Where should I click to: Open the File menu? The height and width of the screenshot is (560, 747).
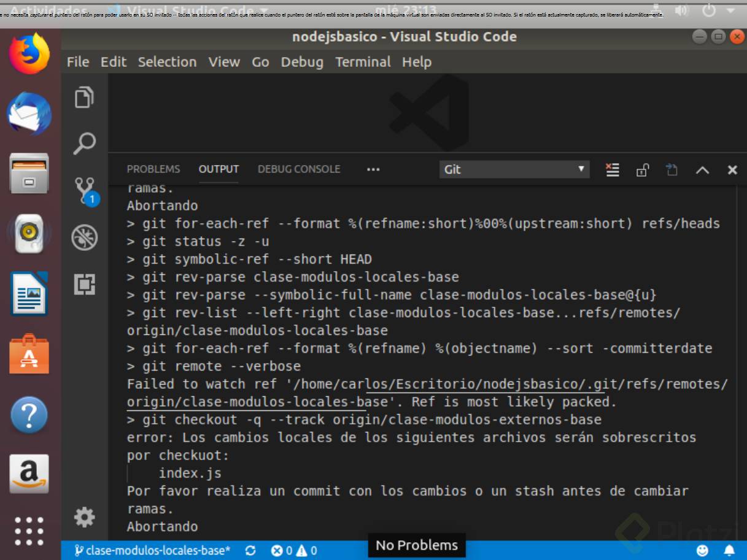pos(78,62)
